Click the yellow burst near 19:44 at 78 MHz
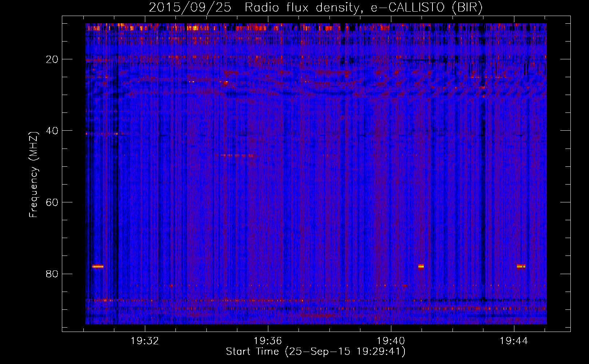The image size is (589, 364). (521, 266)
